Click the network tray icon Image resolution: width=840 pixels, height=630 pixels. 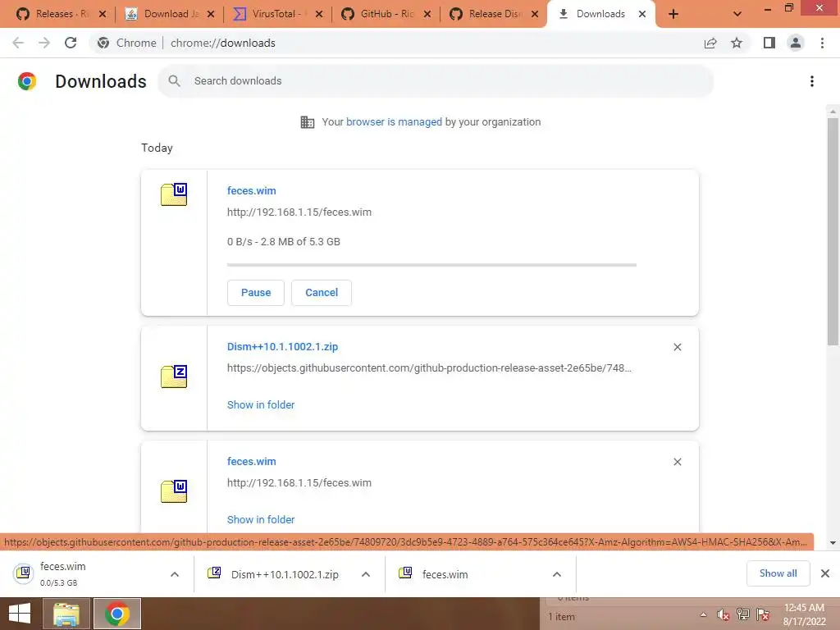tap(743, 615)
